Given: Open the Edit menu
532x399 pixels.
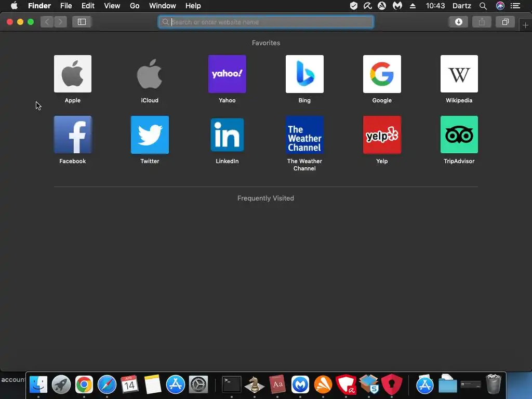Looking at the screenshot, I should pyautogui.click(x=88, y=6).
